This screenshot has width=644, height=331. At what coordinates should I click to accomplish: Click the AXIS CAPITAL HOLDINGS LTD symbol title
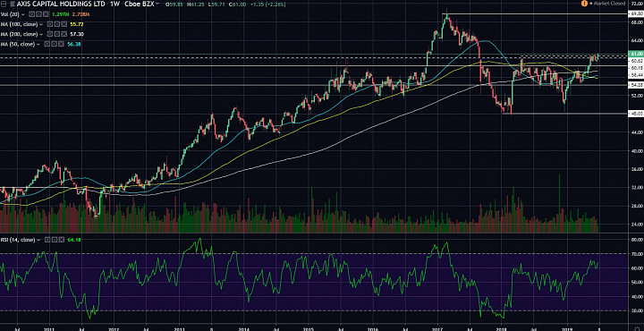[x=61, y=4]
